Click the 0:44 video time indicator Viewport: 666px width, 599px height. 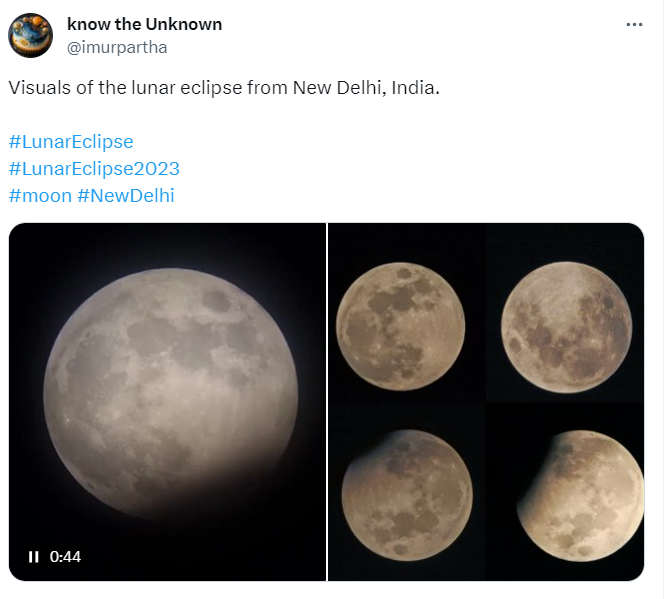tap(65, 557)
